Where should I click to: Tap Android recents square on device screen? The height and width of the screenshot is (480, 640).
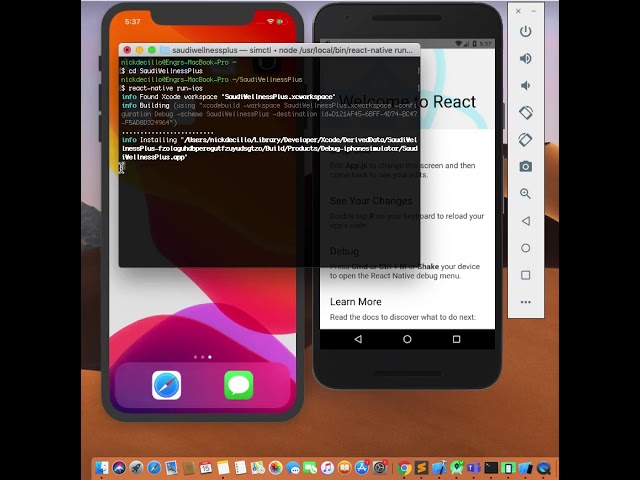coord(456,339)
